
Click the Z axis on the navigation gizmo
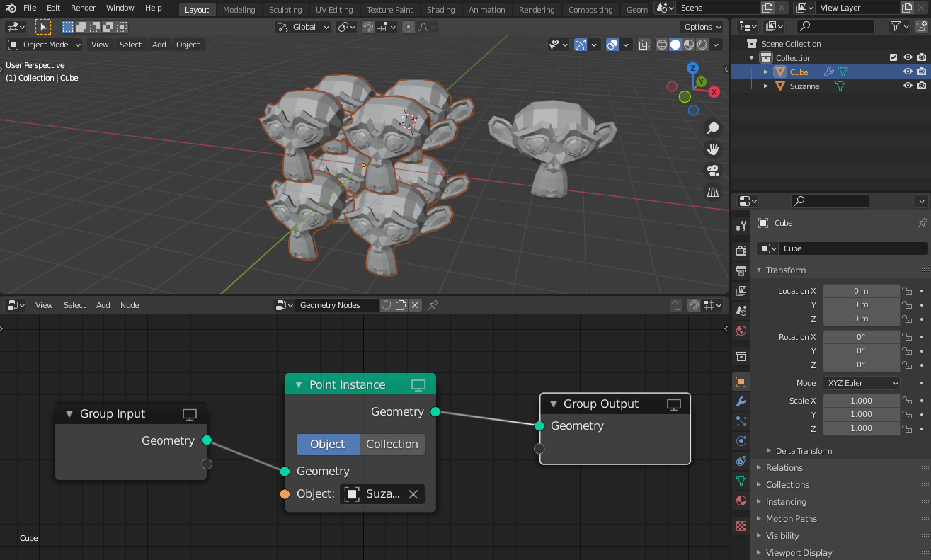[x=693, y=68]
